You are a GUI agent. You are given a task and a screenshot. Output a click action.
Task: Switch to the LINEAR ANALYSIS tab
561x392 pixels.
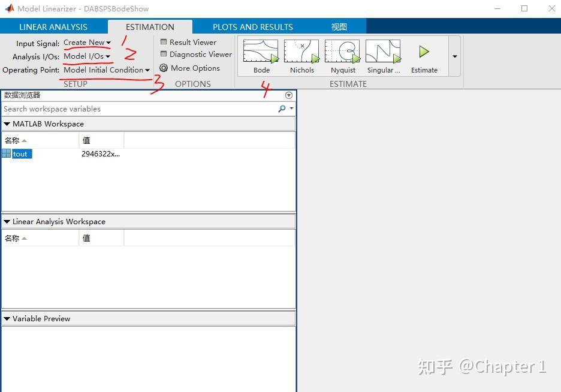pyautogui.click(x=53, y=26)
